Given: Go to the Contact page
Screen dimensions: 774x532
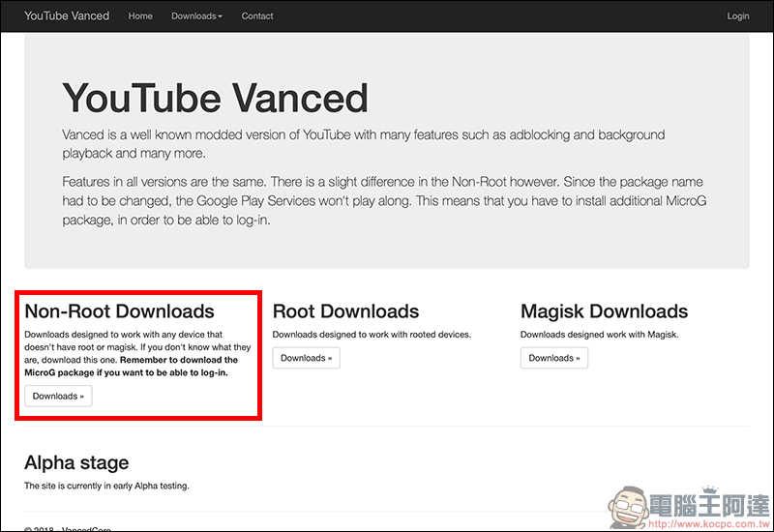Looking at the screenshot, I should (x=257, y=15).
